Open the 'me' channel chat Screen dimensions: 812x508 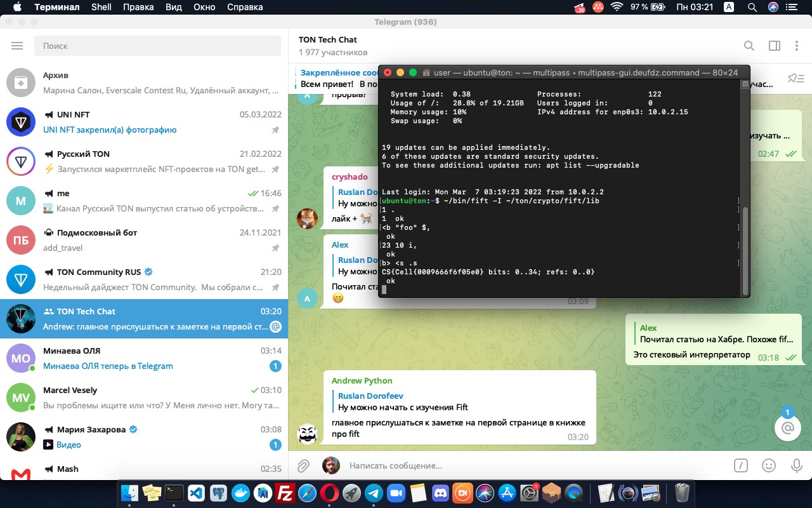click(x=144, y=201)
